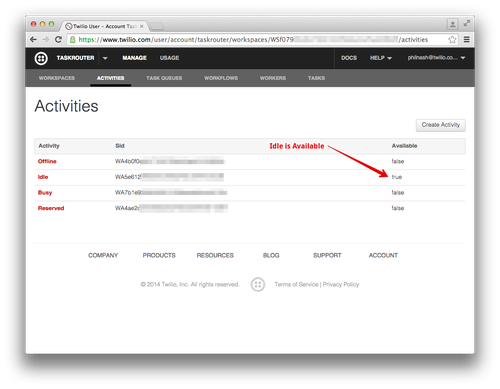Click the 'false' value in Reserved row
The height and width of the screenshot is (389, 500).
click(x=398, y=208)
